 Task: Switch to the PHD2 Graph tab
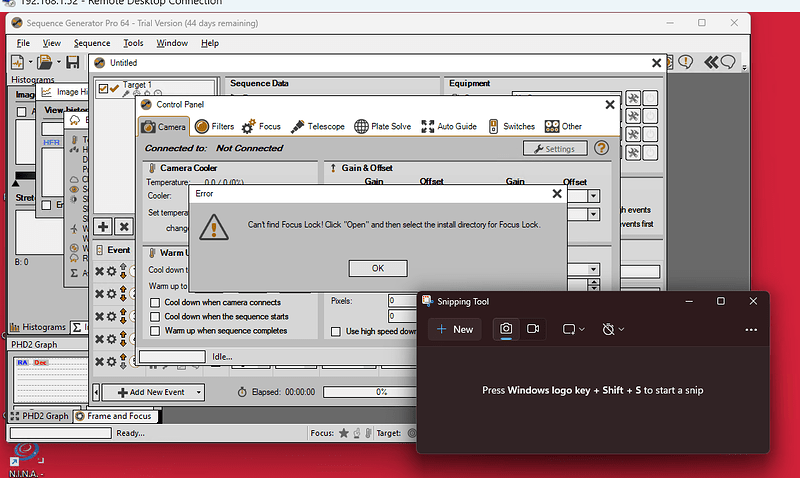(39, 416)
